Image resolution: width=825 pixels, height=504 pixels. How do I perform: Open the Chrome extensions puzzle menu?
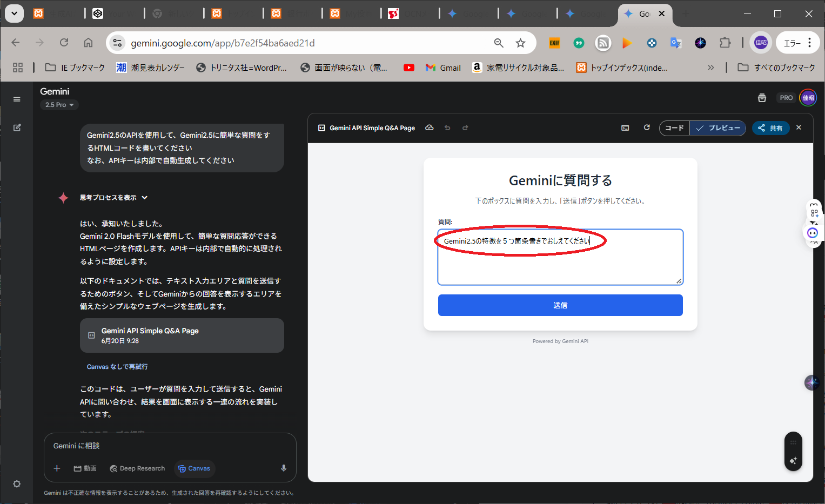point(725,43)
